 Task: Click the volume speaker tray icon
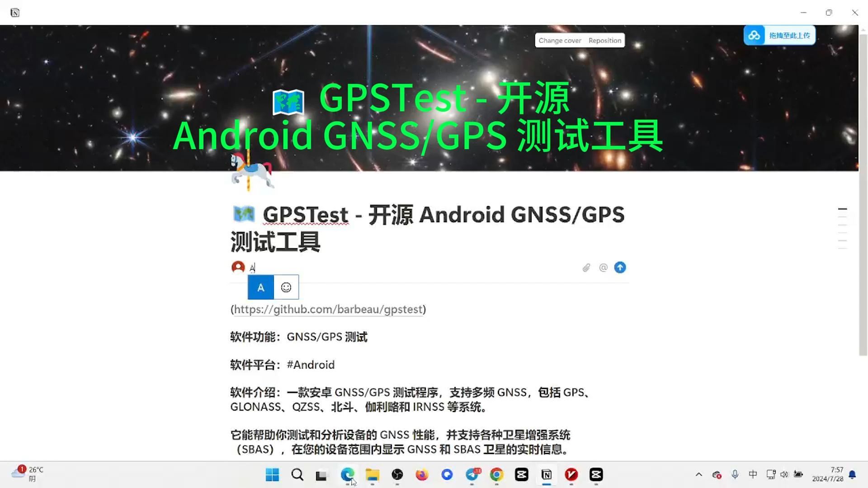coord(784,474)
